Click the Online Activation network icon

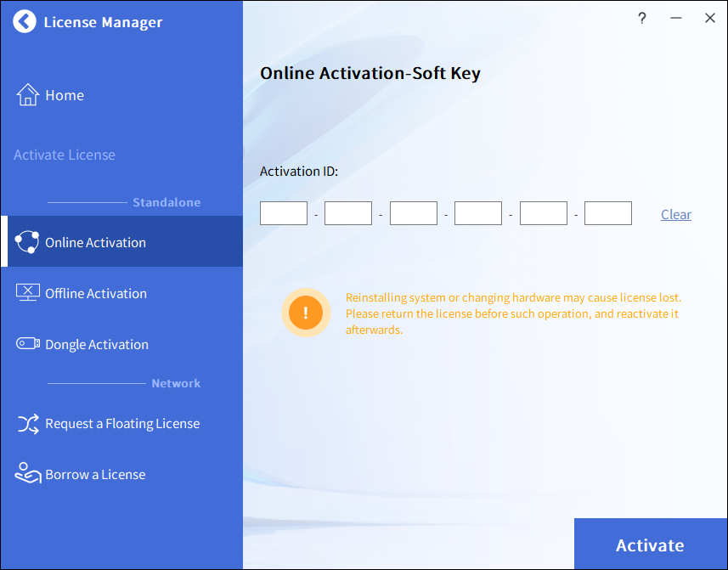[x=27, y=242]
